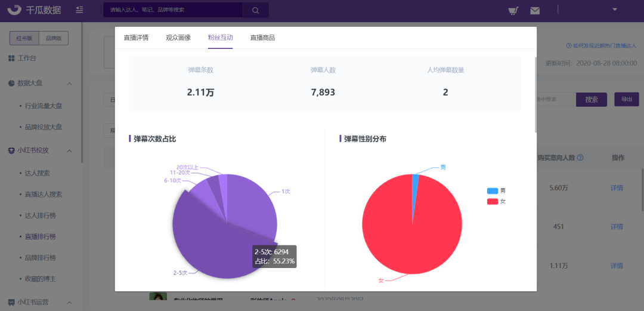Collapse sidebar using the menu fold icon

[x=80, y=10]
